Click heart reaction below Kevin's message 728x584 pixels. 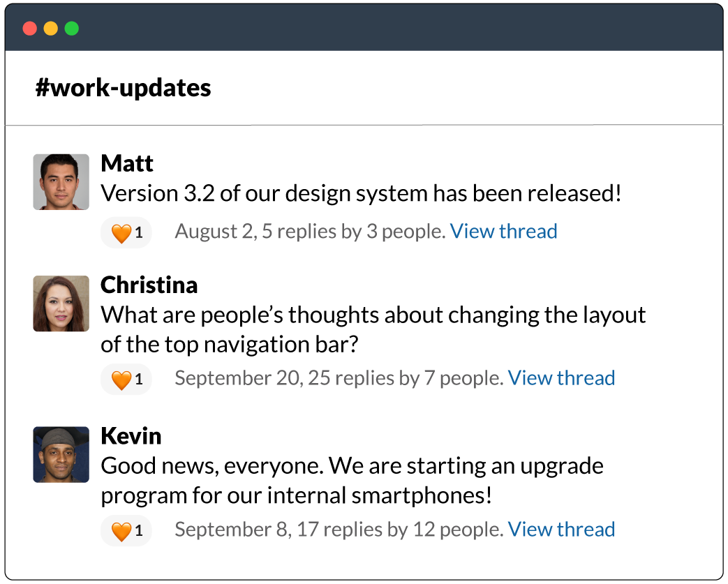tap(126, 530)
